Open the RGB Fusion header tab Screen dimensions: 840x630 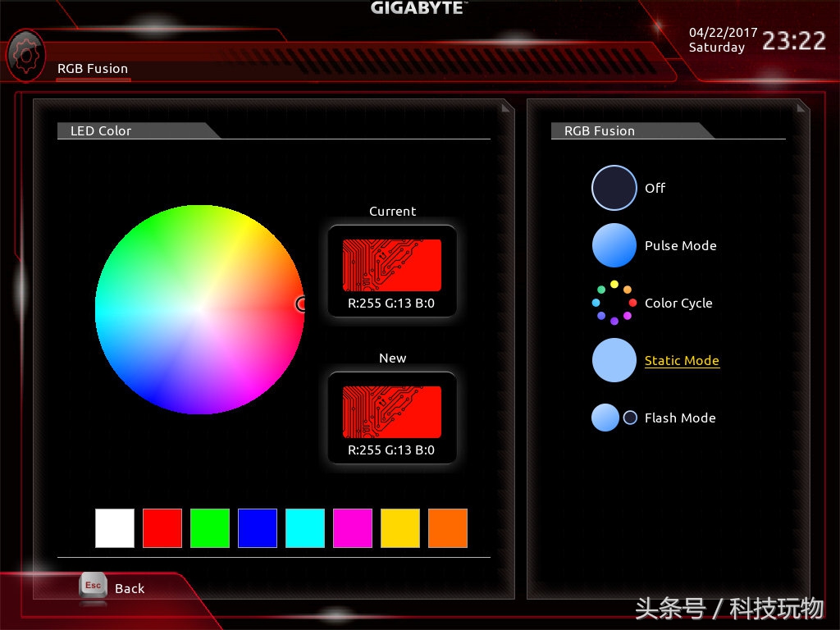pyautogui.click(x=93, y=69)
